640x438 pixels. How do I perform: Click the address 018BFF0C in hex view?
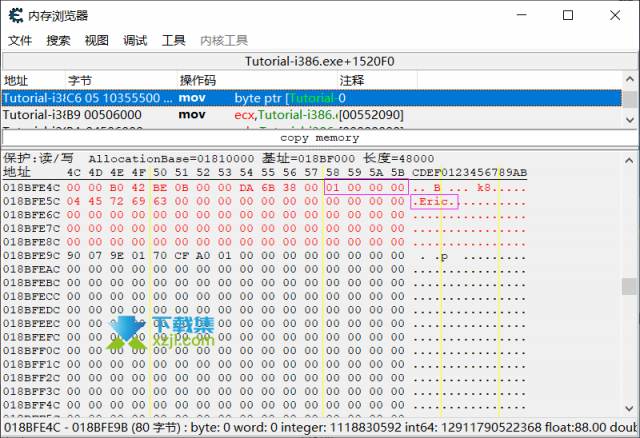click(31, 351)
